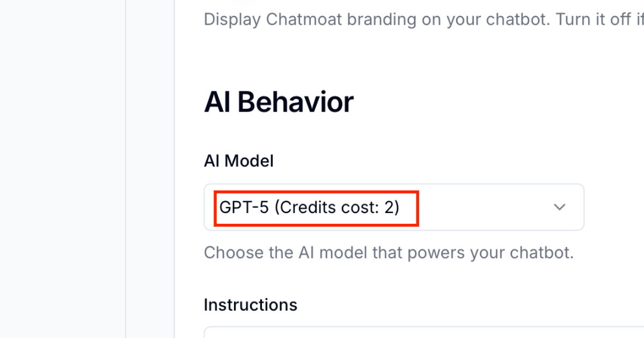Click the "Choose the AI model" helper text
This screenshot has width=644, height=338.
click(x=389, y=252)
